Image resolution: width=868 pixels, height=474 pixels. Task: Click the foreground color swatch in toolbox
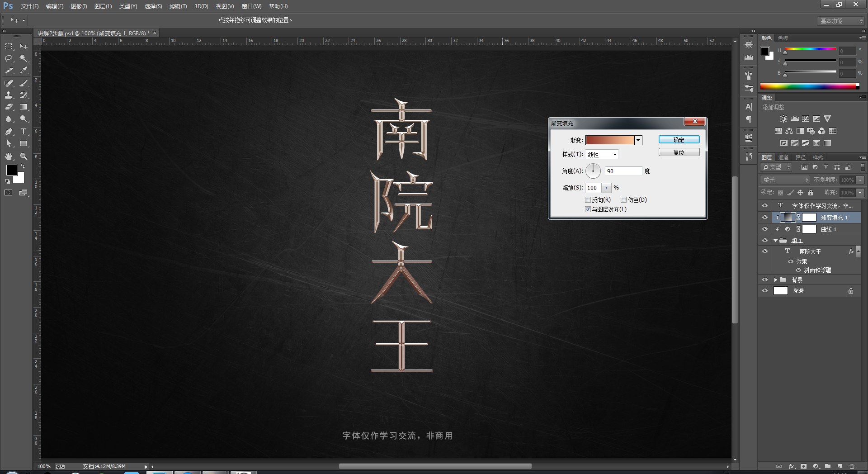pyautogui.click(x=12, y=170)
